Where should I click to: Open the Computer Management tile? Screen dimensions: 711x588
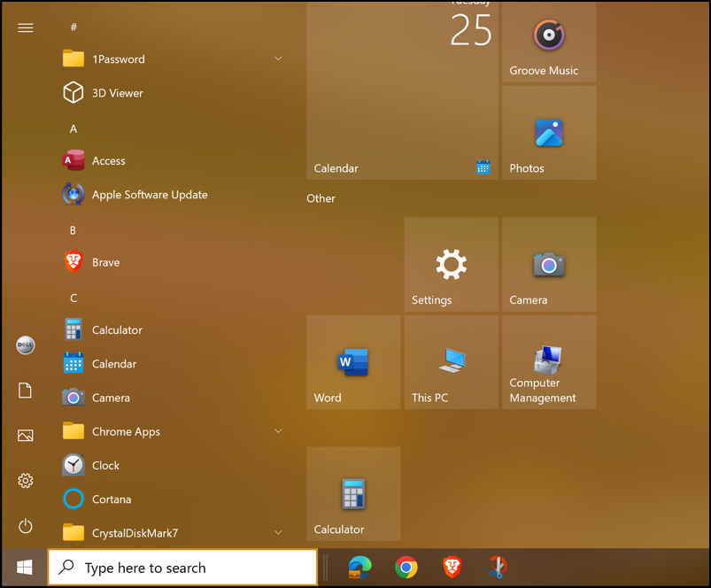tap(548, 361)
